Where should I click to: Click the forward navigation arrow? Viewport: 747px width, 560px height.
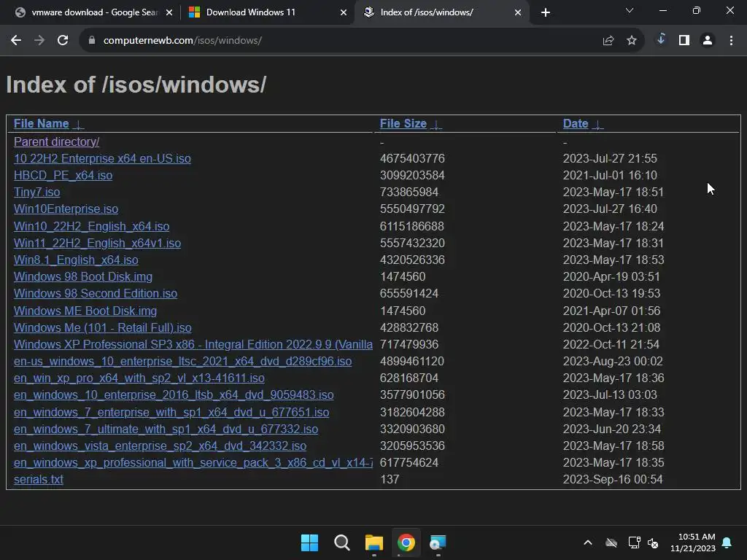(x=39, y=41)
